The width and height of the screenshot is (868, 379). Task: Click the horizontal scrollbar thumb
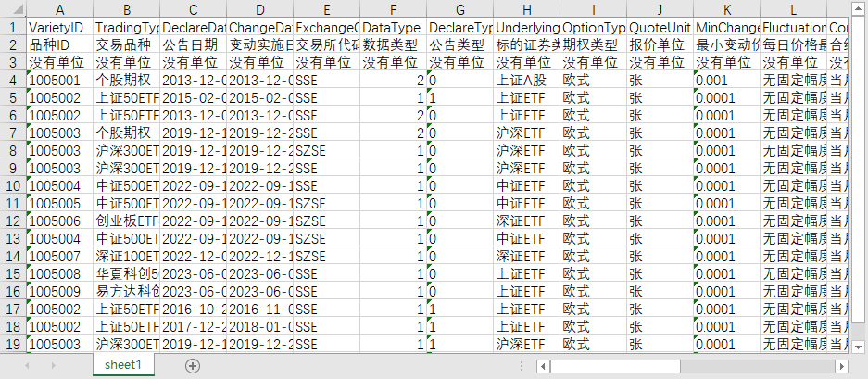(615, 366)
